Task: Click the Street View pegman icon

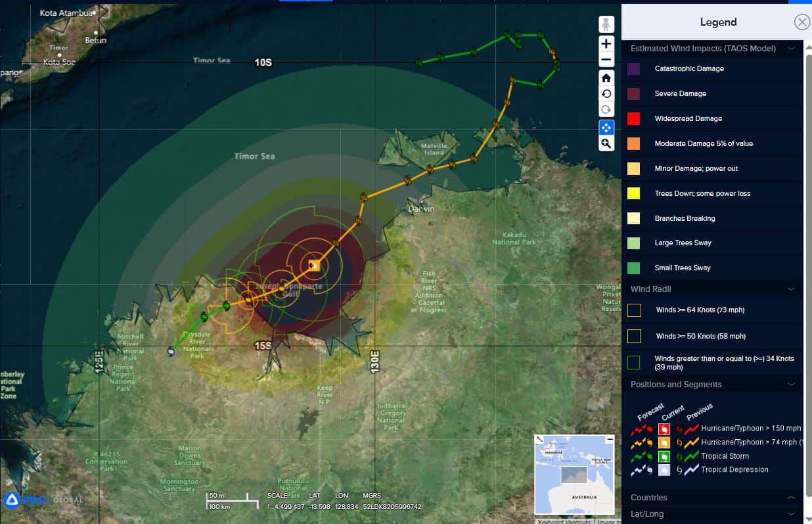Action: [606, 24]
